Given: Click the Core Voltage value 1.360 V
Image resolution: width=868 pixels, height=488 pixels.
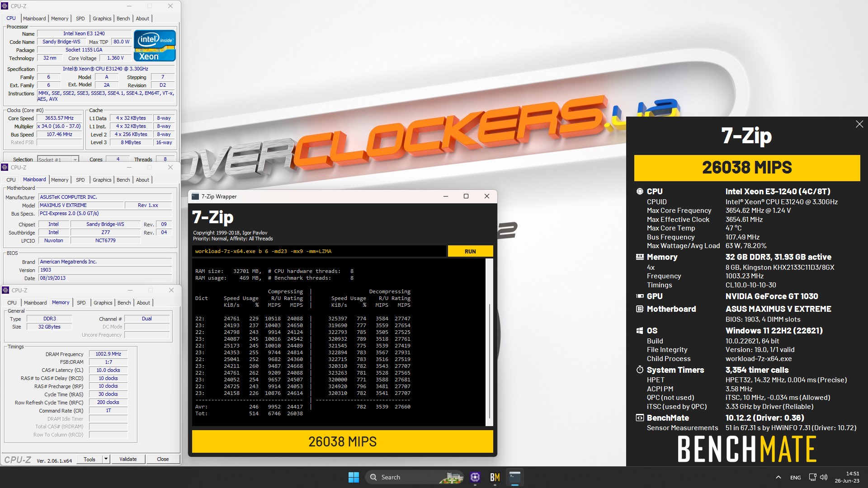Looking at the screenshot, I should 115,58.
